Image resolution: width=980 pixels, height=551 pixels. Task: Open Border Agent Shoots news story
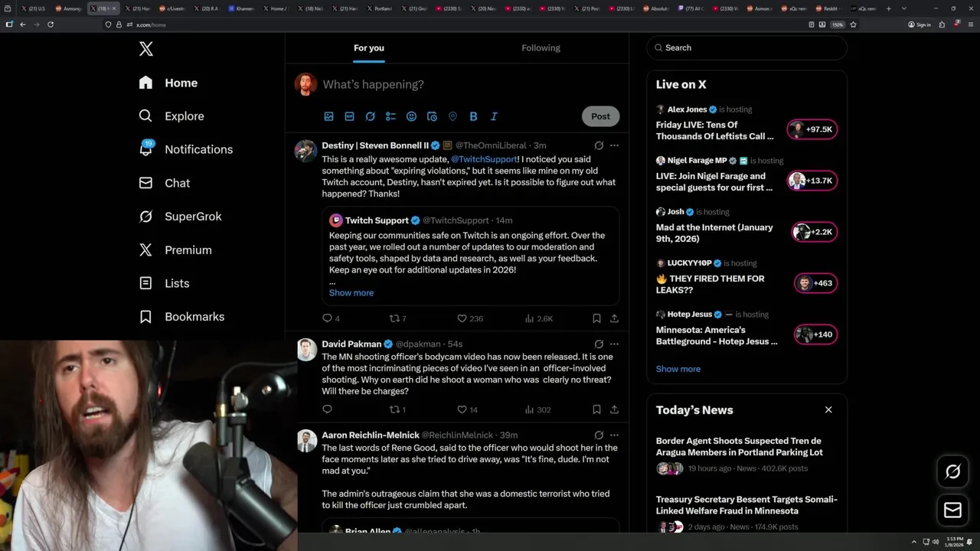tap(746, 455)
